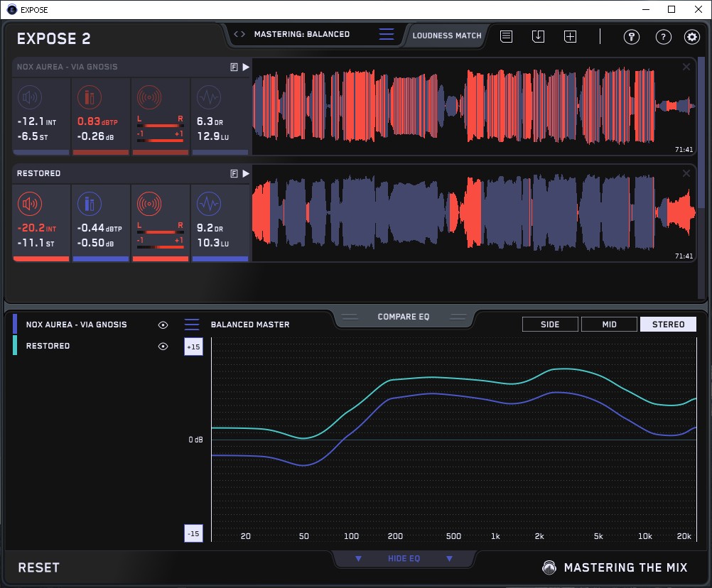
Task: Toggle visibility of Restored EQ curve
Action: click(163, 347)
